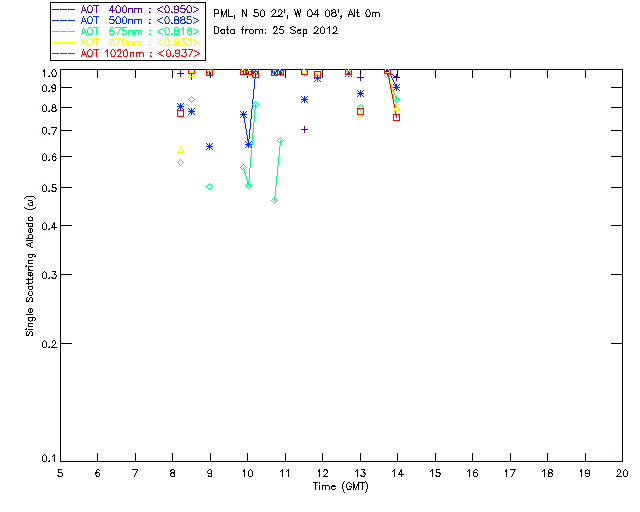Click x-axis tick label '17'
This screenshot has height=512, width=640.
tap(510, 473)
